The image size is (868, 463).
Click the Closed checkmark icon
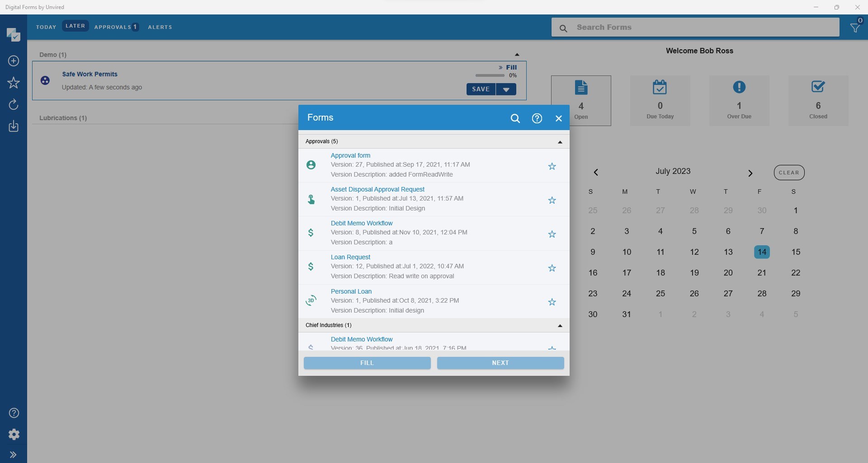tap(818, 86)
